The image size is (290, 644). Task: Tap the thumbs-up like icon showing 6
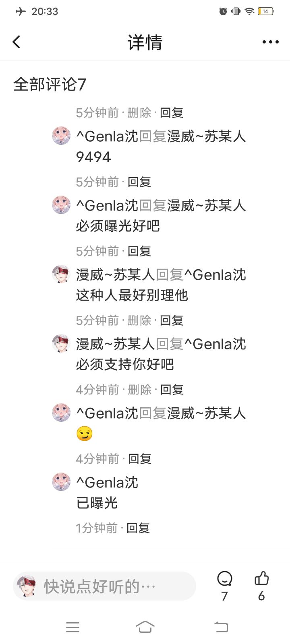point(261,578)
